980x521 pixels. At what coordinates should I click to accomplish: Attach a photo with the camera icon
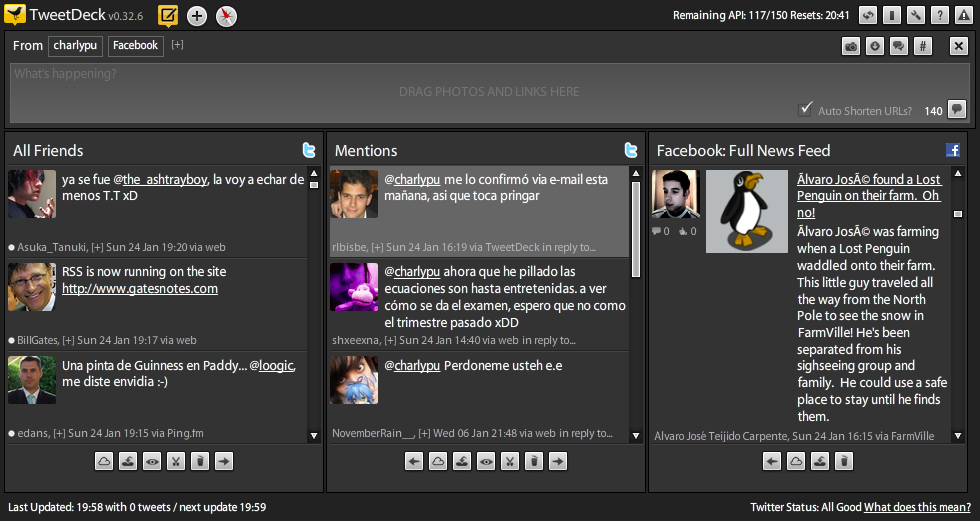click(851, 46)
